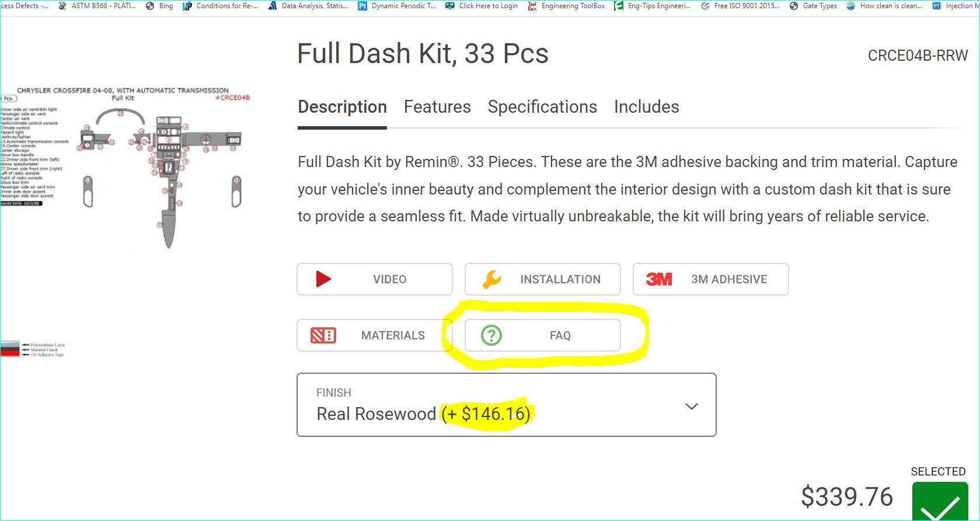
Task: Click the orange wrench installation icon
Action: click(x=491, y=279)
